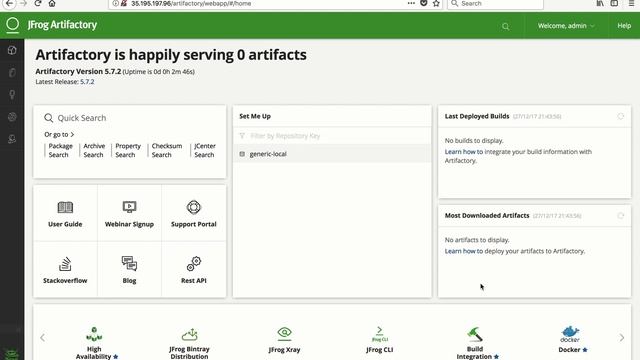The height and width of the screenshot is (360, 640).
Task: Refresh the Most Downloaded Artifacts panel
Action: click(x=620, y=216)
